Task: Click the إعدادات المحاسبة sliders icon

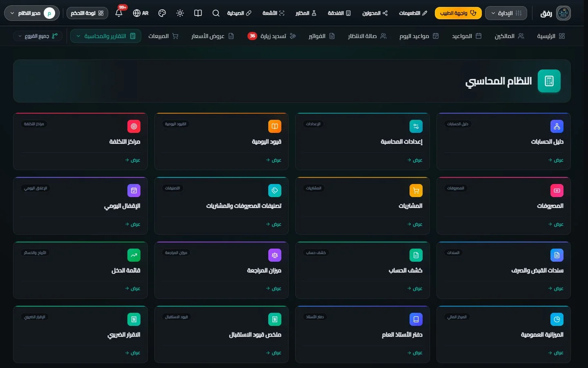Action: point(416,126)
